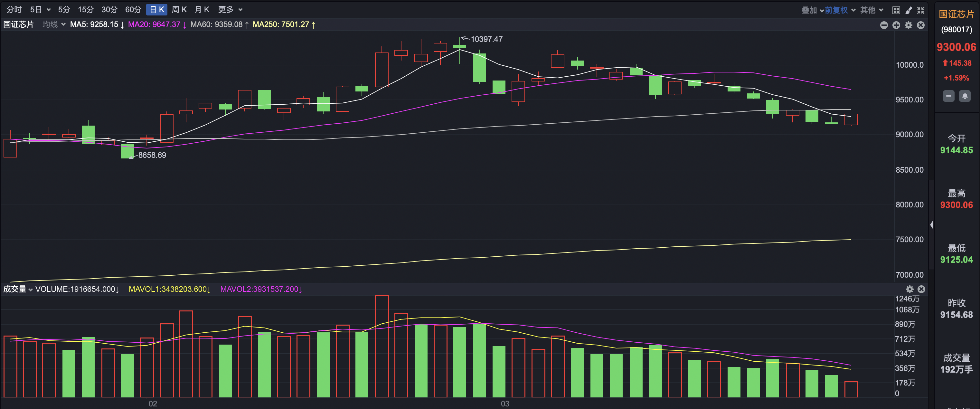Zoom out the K-line chart with minus icon

click(884, 25)
